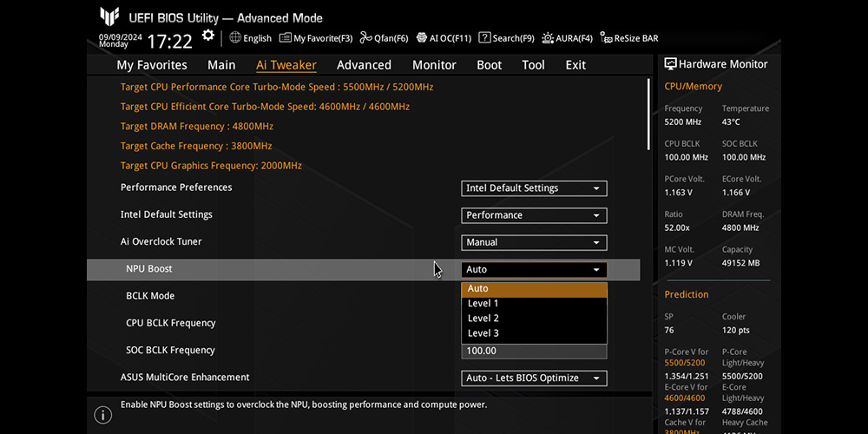Open the Advanced tab

click(x=364, y=65)
